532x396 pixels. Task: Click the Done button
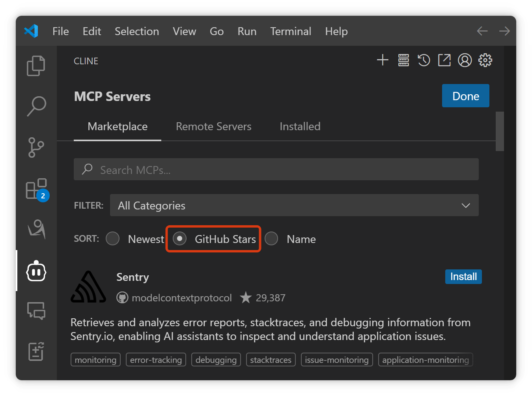(466, 96)
